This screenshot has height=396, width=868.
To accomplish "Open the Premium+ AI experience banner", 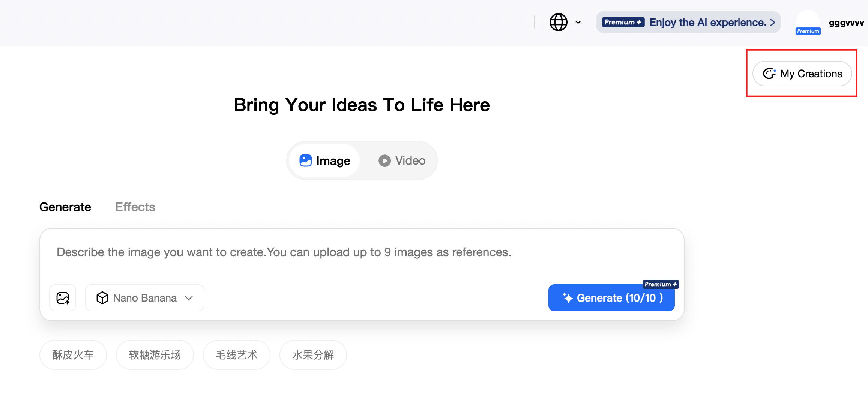I will click(x=688, y=22).
